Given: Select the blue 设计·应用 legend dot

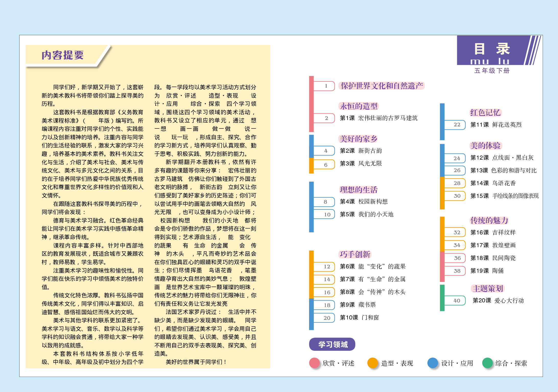Looking at the screenshot, I should (x=432, y=362).
